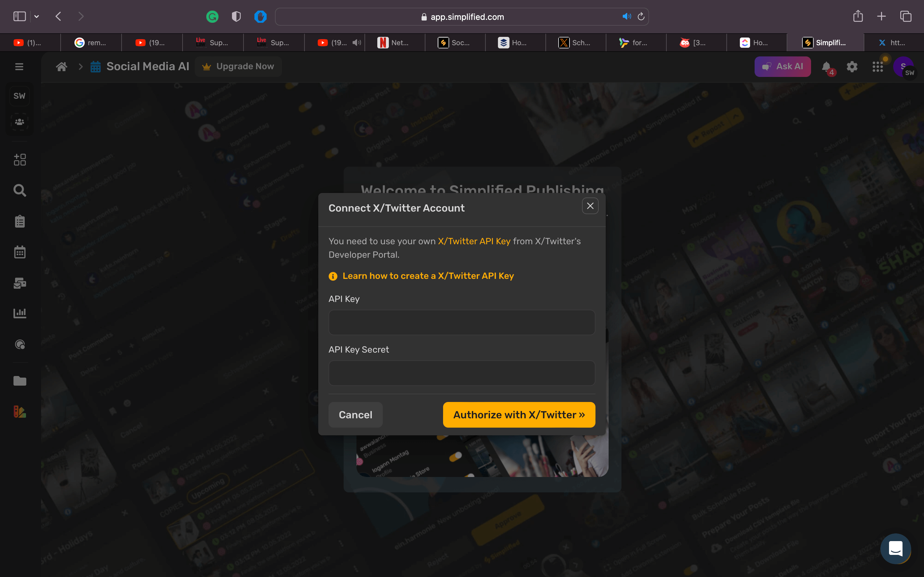This screenshot has width=924, height=577.
Task: Select the Upgrade Now menu item
Action: 238,66
